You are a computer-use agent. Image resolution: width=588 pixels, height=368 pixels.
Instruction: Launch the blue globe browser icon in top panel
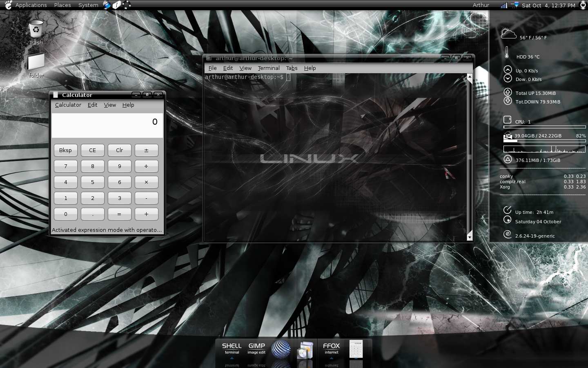click(107, 5)
